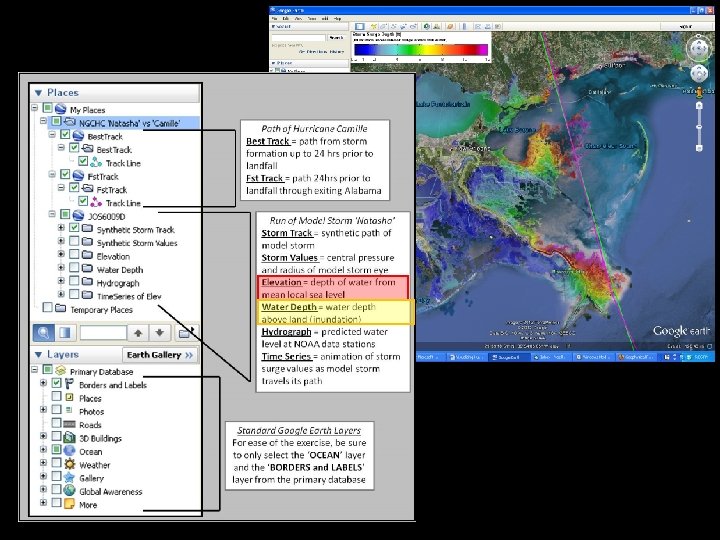Open Tools menu in Google Earth window
The image size is (720, 540).
click(312, 19)
